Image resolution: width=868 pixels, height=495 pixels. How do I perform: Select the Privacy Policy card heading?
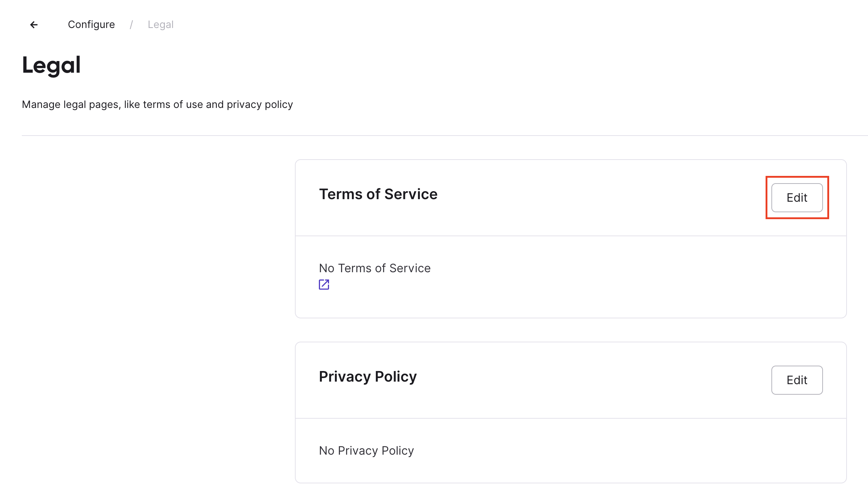[368, 377]
